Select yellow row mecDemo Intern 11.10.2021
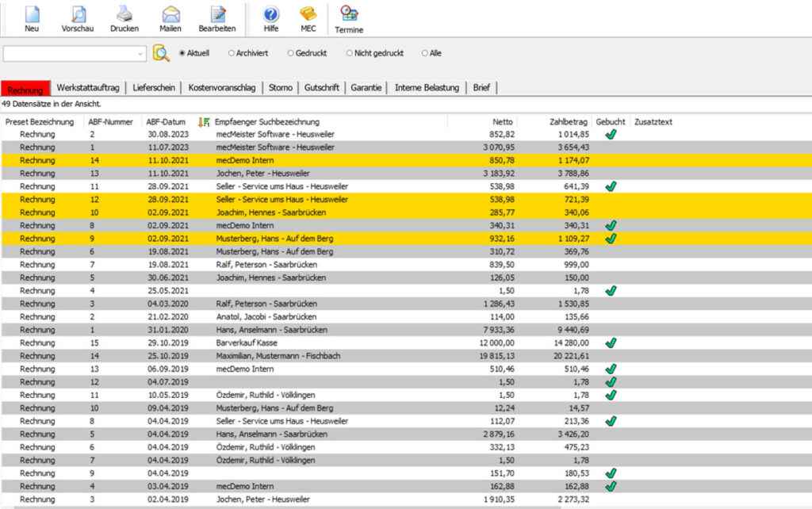This screenshot has height=509, width=812. click(406, 160)
